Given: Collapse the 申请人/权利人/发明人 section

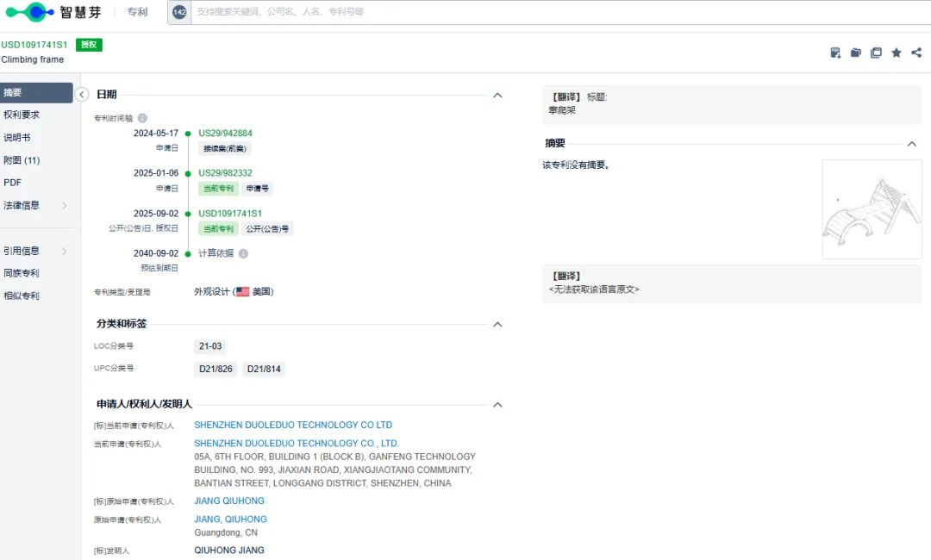Looking at the screenshot, I should (x=497, y=405).
